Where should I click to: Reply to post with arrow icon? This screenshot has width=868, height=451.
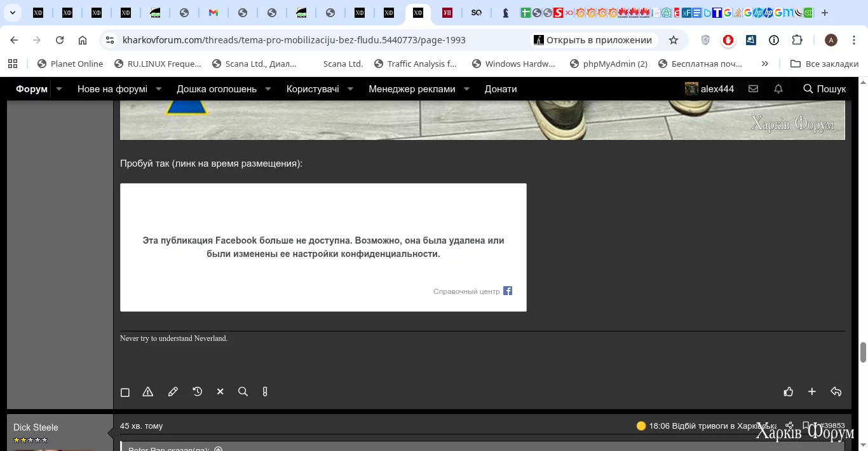click(836, 392)
